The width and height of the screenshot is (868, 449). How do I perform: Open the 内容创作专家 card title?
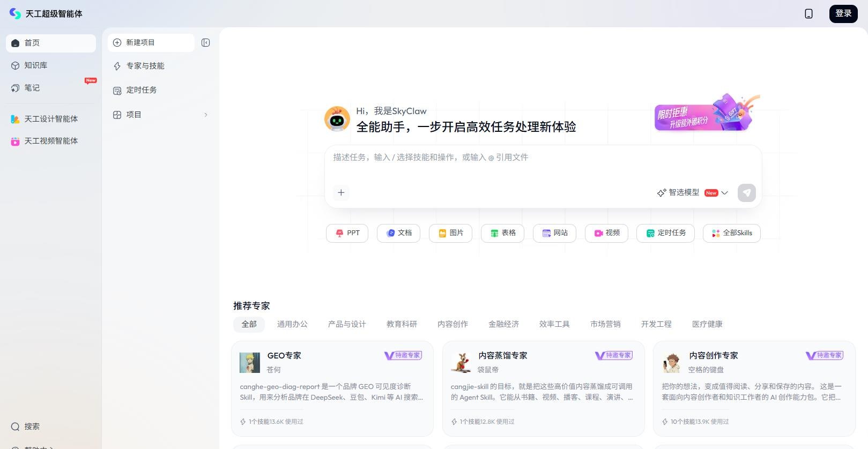coord(714,356)
